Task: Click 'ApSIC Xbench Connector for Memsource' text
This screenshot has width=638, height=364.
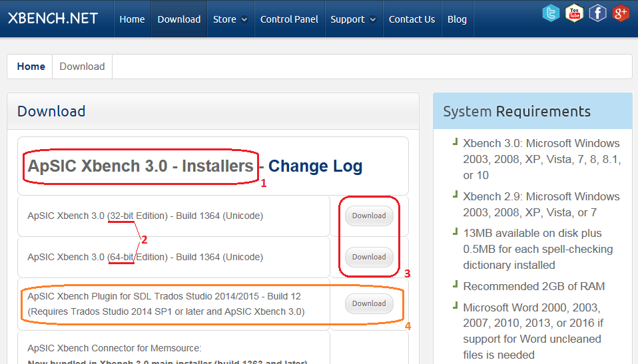Action: (x=115, y=348)
